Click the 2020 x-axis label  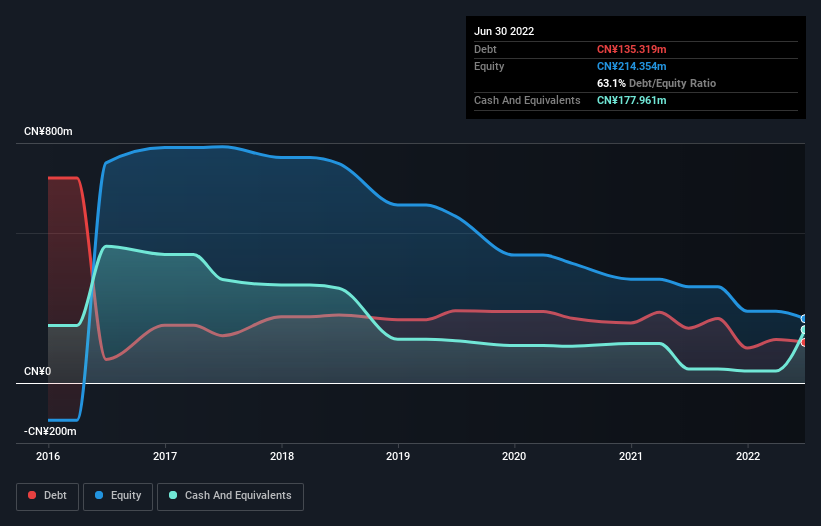click(x=514, y=456)
